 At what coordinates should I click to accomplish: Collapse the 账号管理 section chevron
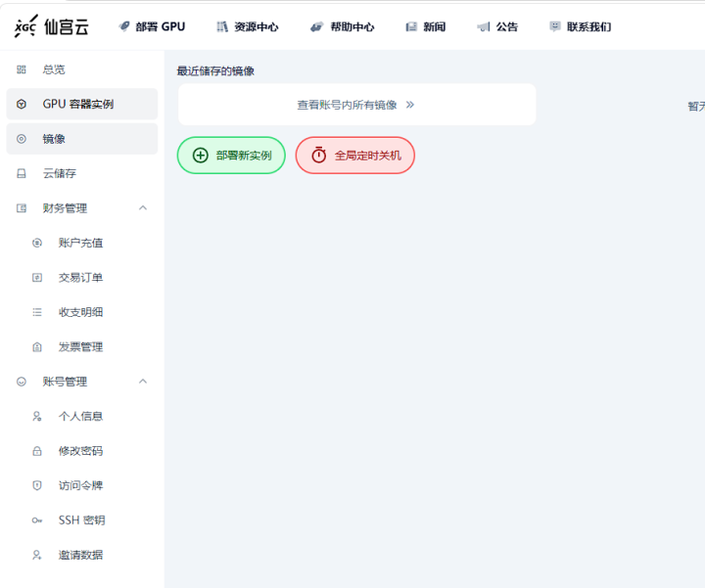[x=143, y=382]
